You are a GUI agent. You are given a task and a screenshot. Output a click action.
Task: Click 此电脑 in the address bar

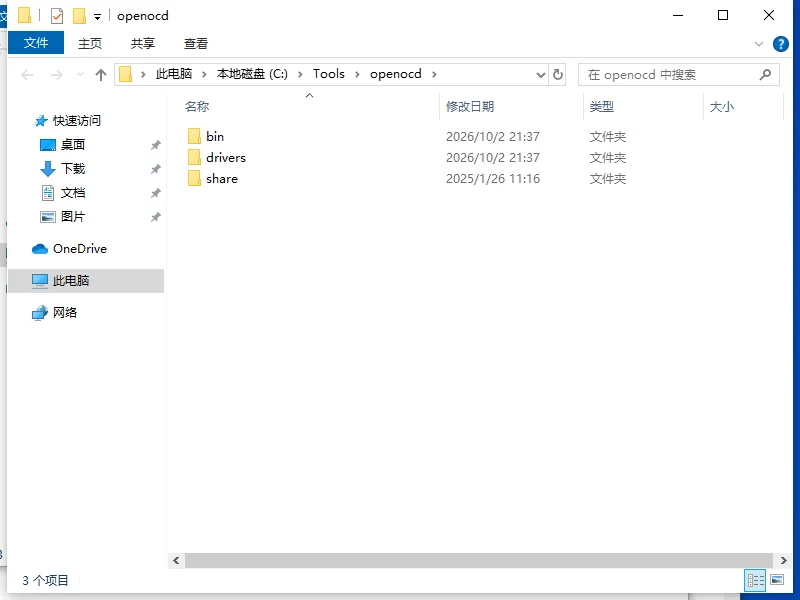point(174,74)
